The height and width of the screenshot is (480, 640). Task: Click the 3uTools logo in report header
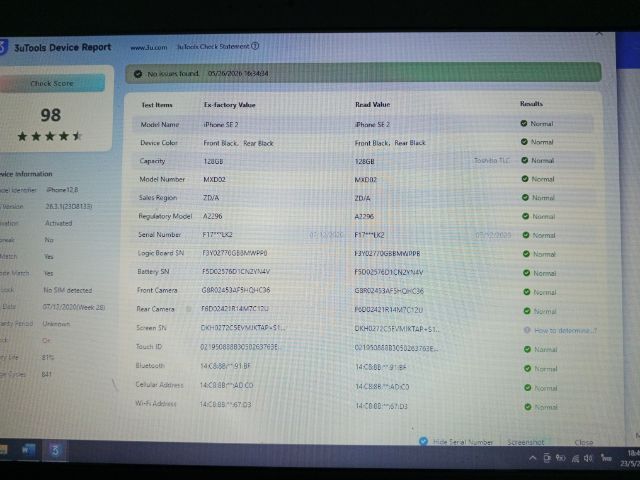pyautogui.click(x=3, y=47)
